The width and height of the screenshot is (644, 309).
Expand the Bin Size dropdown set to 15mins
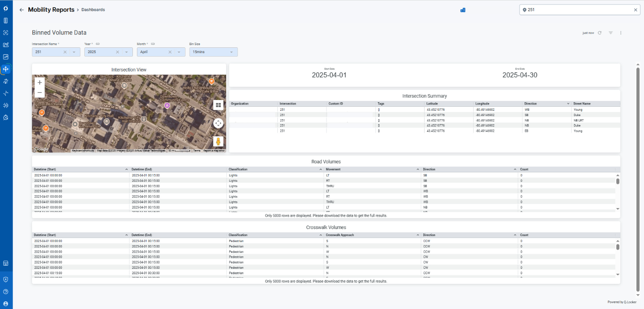231,52
